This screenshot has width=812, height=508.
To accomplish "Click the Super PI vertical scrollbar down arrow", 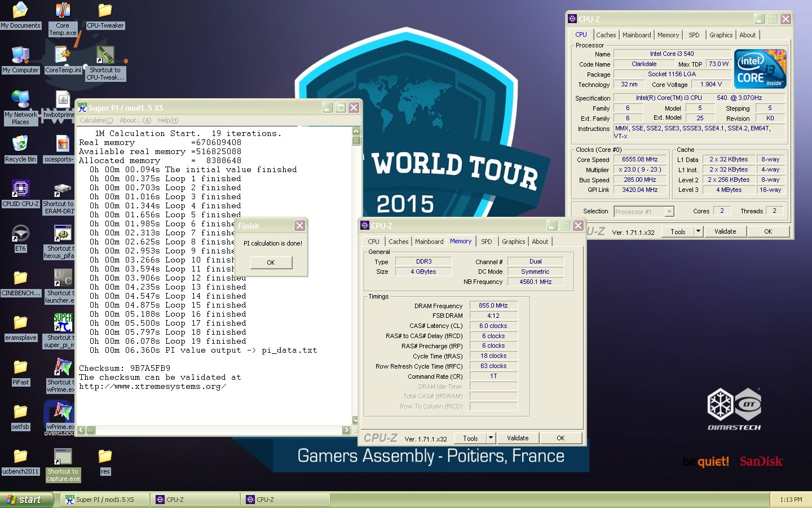I will tap(355, 420).
